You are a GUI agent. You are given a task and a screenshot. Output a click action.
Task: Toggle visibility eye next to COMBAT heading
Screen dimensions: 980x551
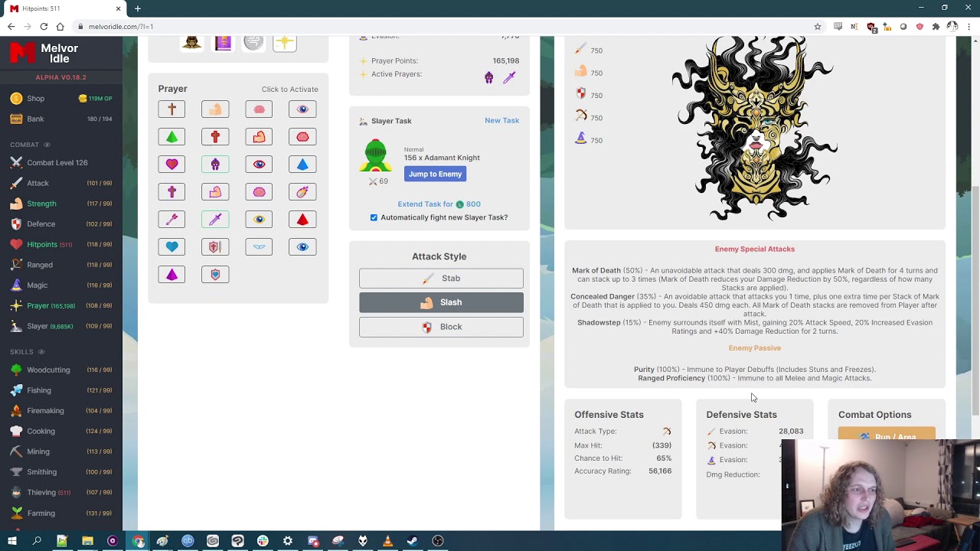click(x=47, y=145)
